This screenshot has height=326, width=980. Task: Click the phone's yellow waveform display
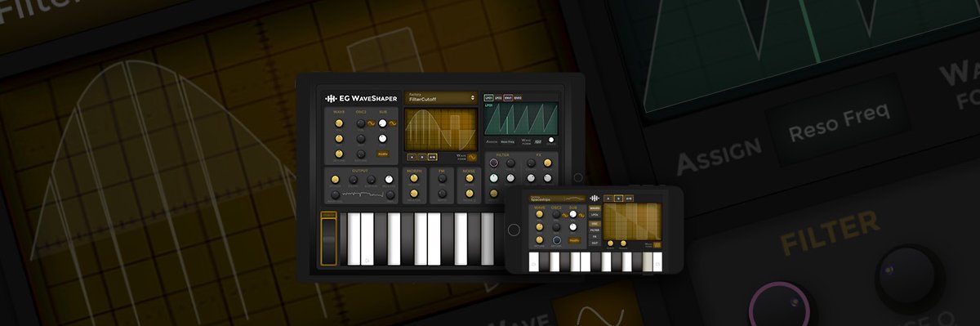[x=632, y=221]
